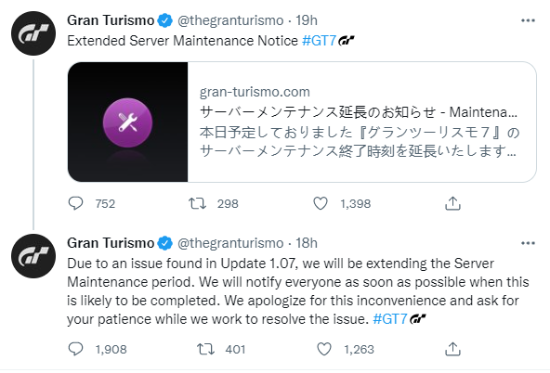This screenshot has height=373, width=550.
Task: Open Gran Turismo avatar on first tweet
Action: pyautogui.click(x=33, y=33)
